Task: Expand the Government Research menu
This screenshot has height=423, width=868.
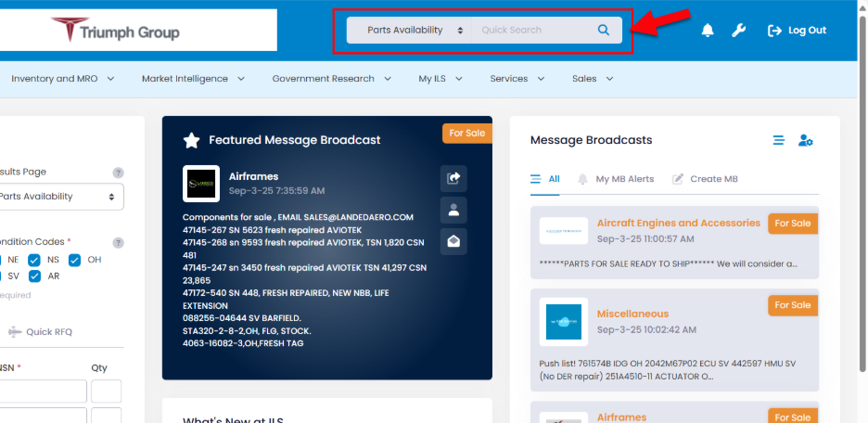Action: (x=330, y=79)
